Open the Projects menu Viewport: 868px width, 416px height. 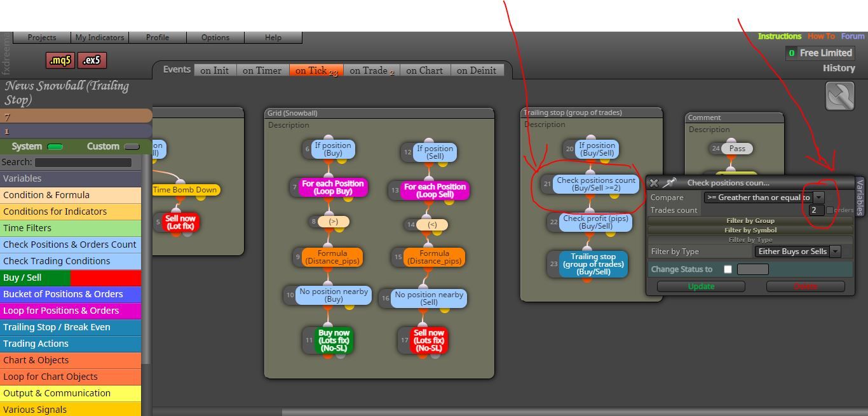pyautogui.click(x=42, y=37)
